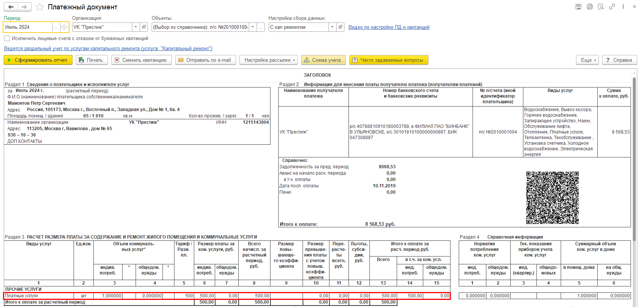The width and height of the screenshot is (644, 307).
Task: Select the Платные услуги row name cell
Action: [x=39, y=296]
